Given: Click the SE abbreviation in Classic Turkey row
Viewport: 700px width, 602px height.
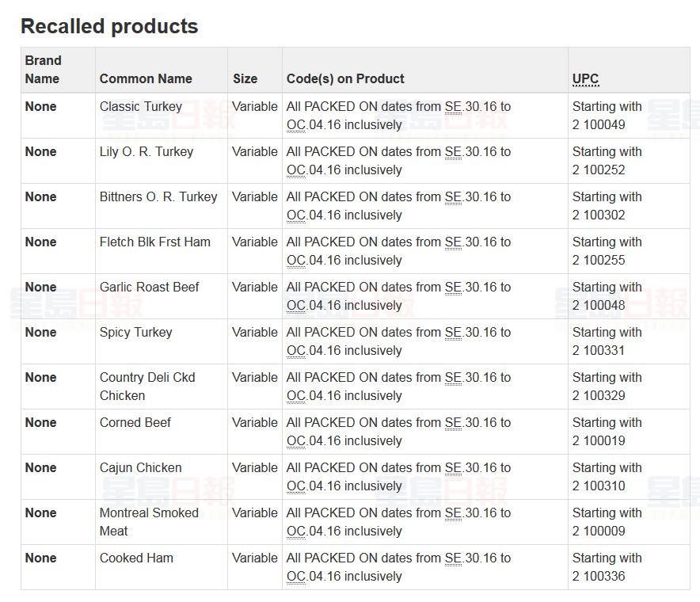Looking at the screenshot, I should pos(453,106).
